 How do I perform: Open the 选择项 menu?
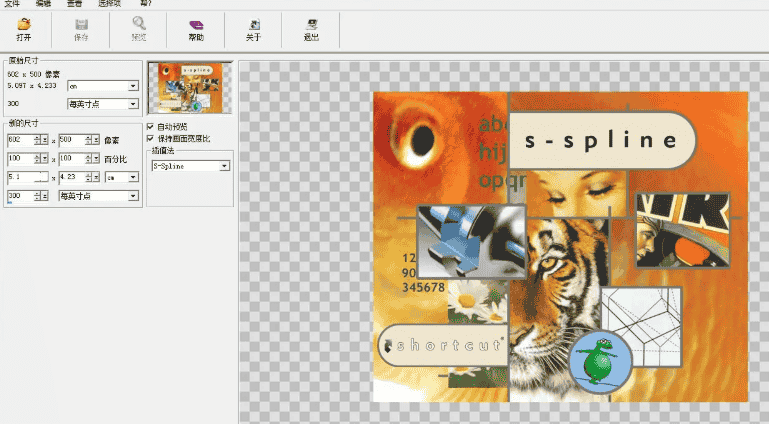(x=109, y=4)
